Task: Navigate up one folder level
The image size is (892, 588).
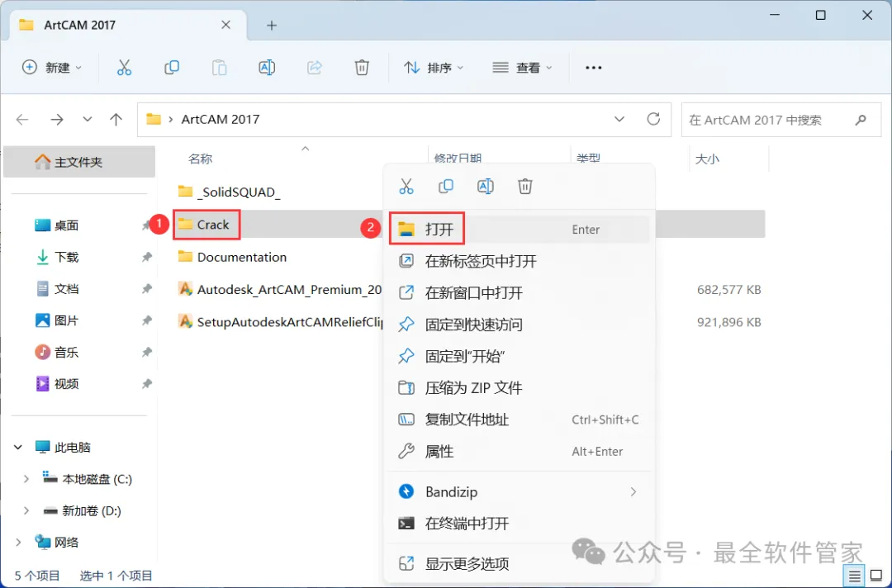Action: 116,120
